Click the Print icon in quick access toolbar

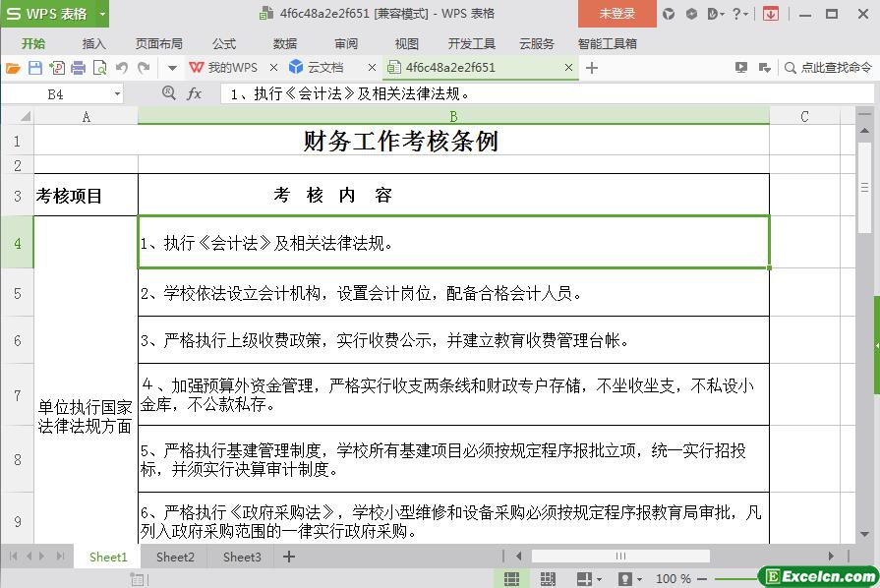coord(78,68)
